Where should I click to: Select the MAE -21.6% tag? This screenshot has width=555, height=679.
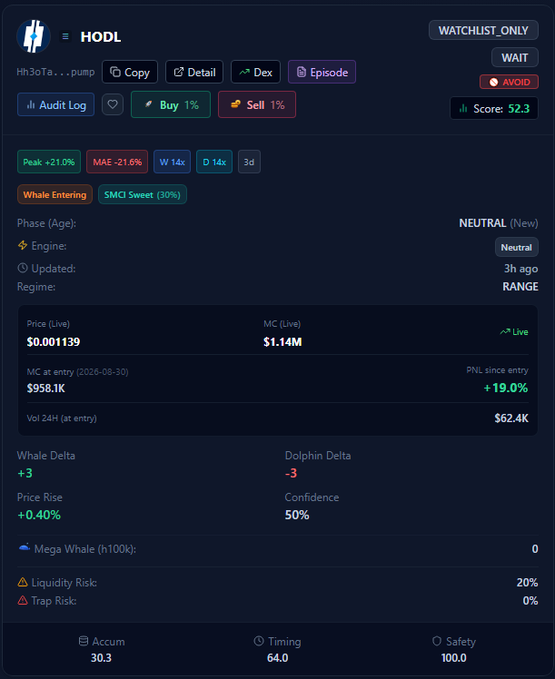[117, 162]
